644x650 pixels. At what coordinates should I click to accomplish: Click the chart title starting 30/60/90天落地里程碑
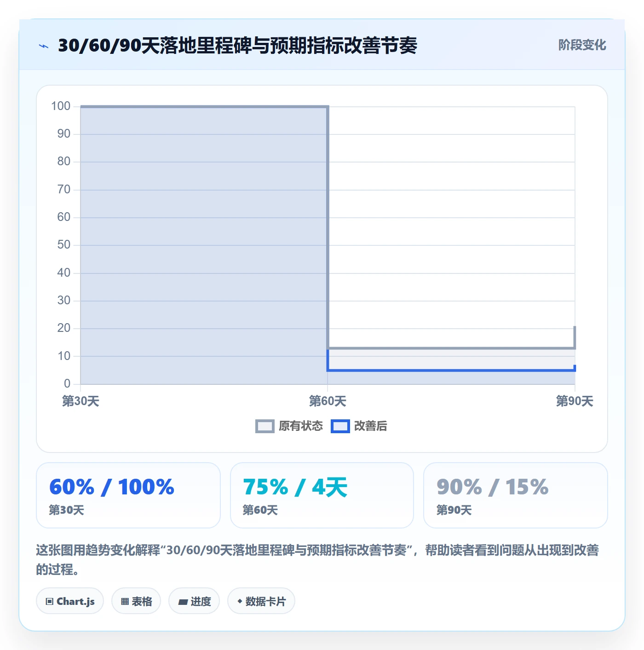(x=237, y=46)
